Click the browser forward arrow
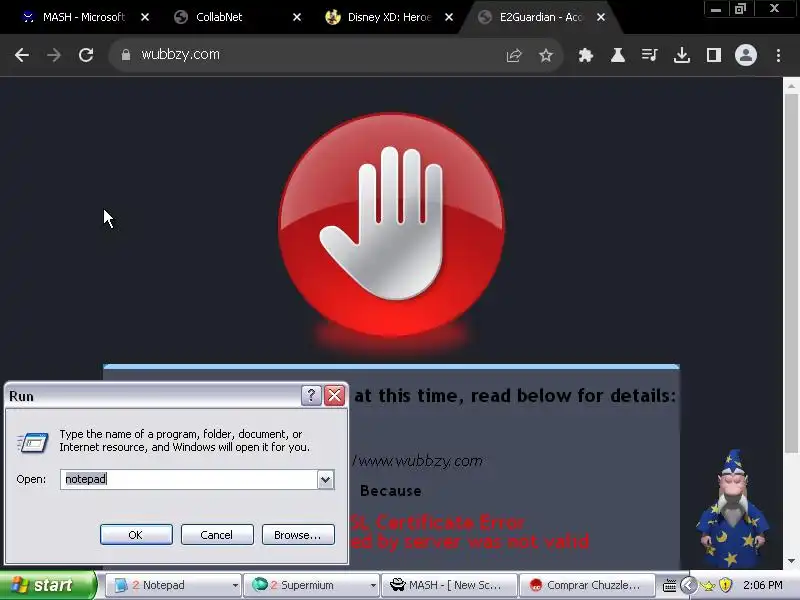Screen dimensions: 800x600 click(x=54, y=55)
